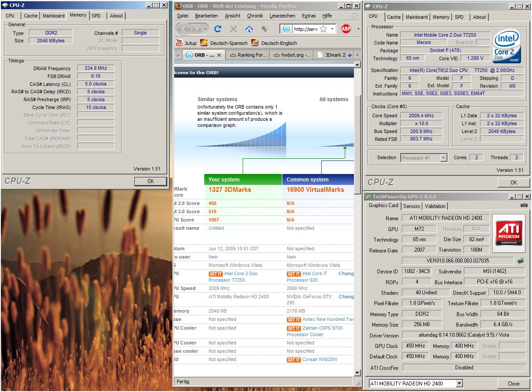Open the Extras menu
The width and height of the screenshot is (532, 392).
(x=309, y=16)
